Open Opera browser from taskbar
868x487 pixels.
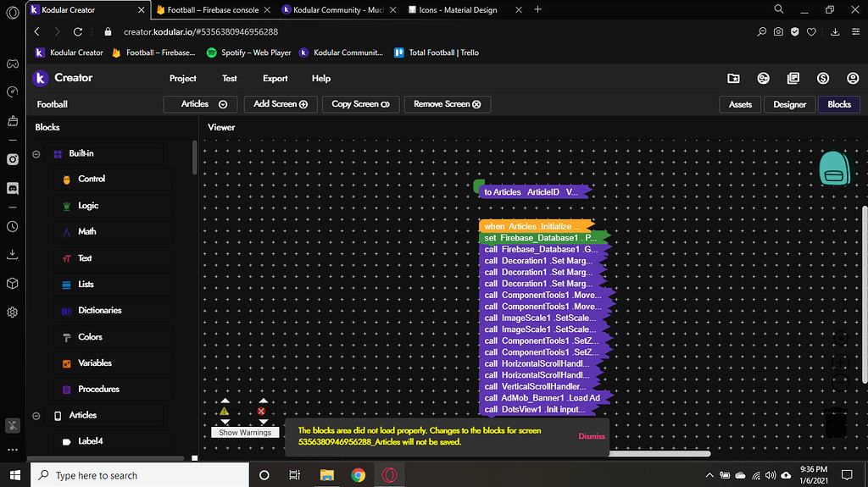point(389,475)
